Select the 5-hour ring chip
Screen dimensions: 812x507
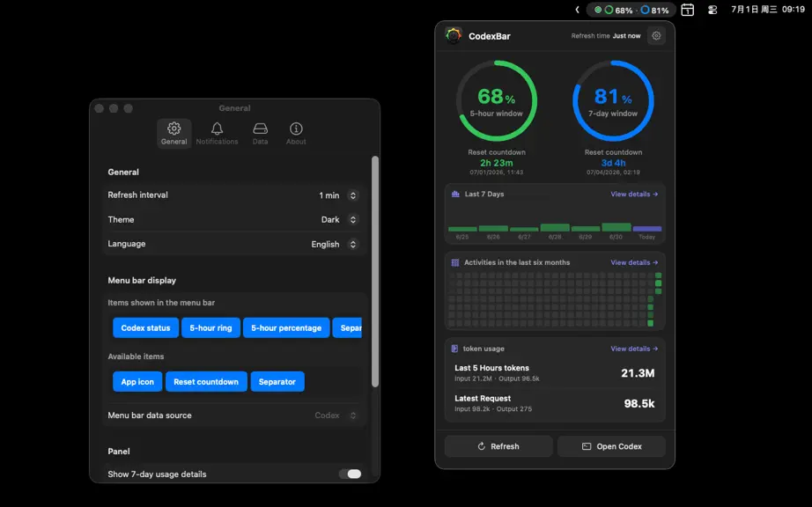point(210,328)
